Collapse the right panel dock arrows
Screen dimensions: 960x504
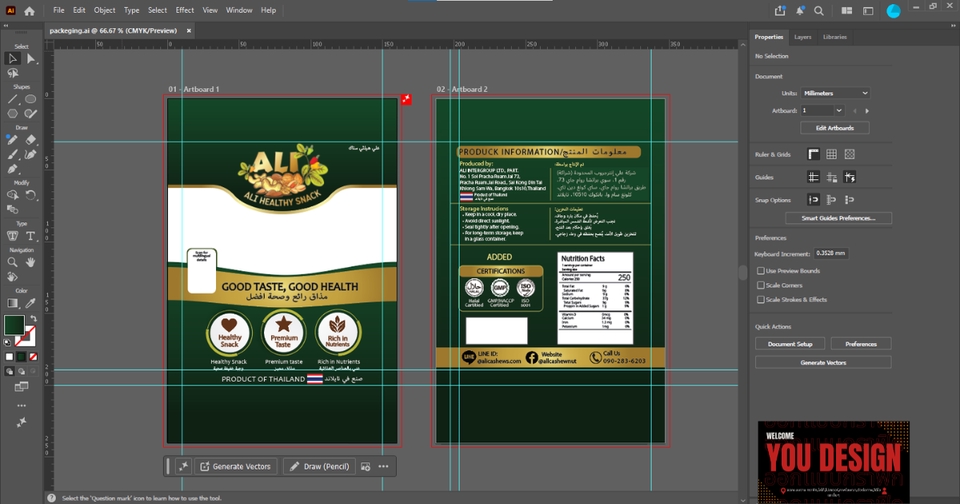(953, 26)
